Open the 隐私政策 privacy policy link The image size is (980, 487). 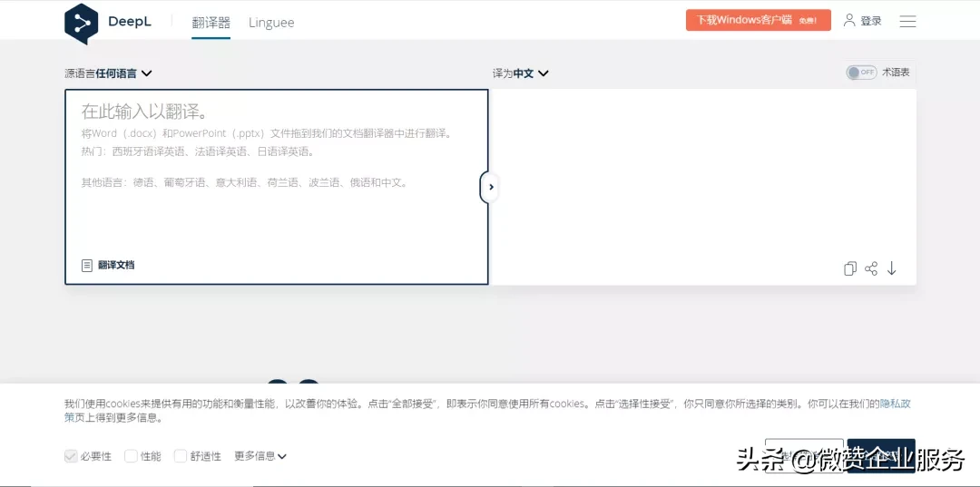click(896, 404)
